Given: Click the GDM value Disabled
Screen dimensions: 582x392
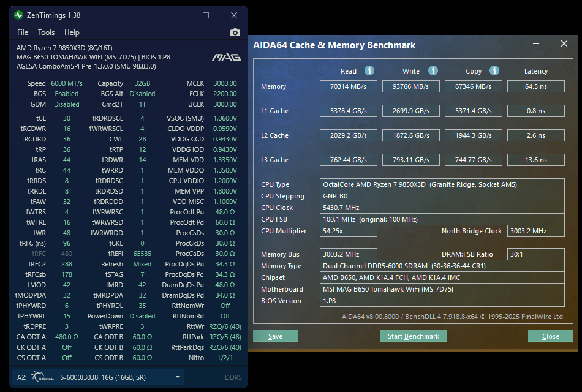Looking at the screenshot, I should pos(66,104).
